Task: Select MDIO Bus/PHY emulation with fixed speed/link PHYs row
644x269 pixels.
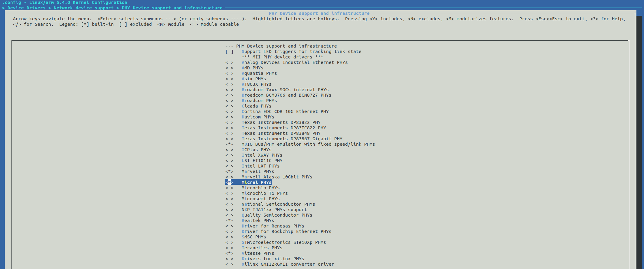Action: [300, 144]
